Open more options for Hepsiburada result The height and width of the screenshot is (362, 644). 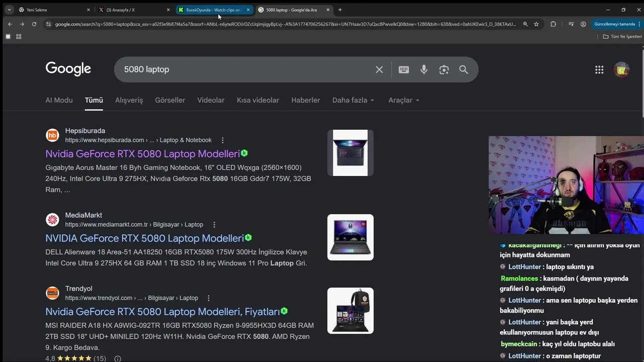(x=222, y=140)
